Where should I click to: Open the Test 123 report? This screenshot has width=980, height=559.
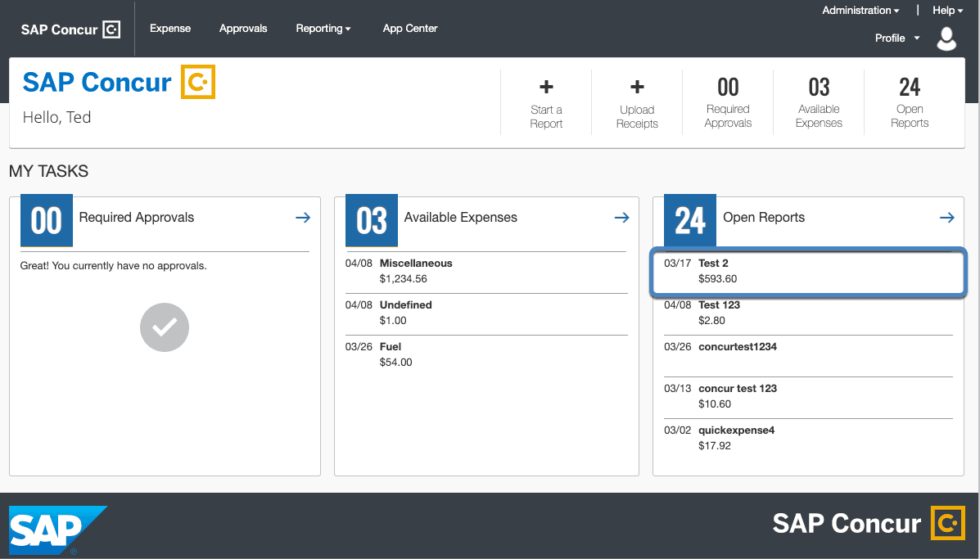tap(808, 313)
